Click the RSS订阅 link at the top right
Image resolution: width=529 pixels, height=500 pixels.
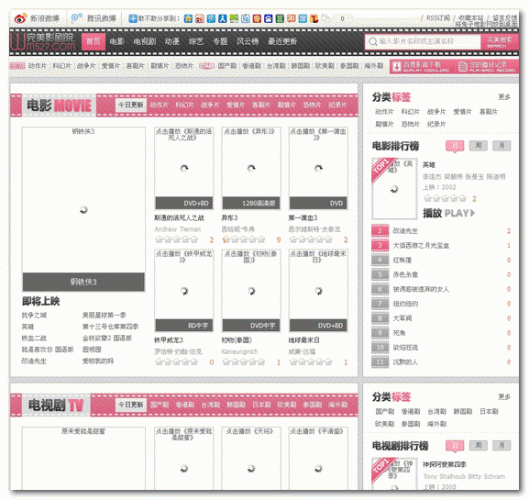point(438,18)
